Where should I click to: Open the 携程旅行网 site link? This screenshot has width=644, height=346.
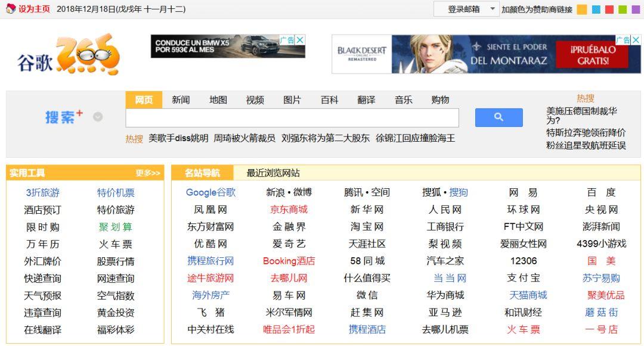pos(210,261)
